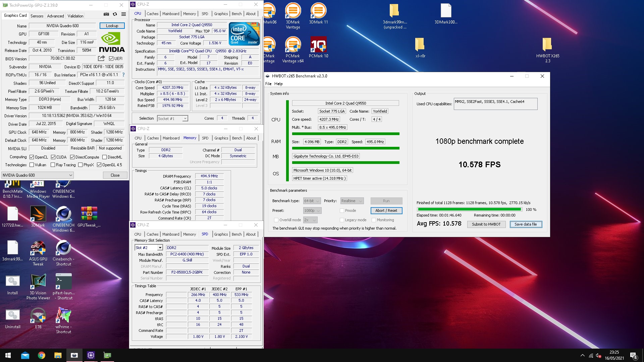This screenshot has height=362, width=644.
Task: Switch to Mainboard tab in top CPU-Z window
Action: click(171, 14)
